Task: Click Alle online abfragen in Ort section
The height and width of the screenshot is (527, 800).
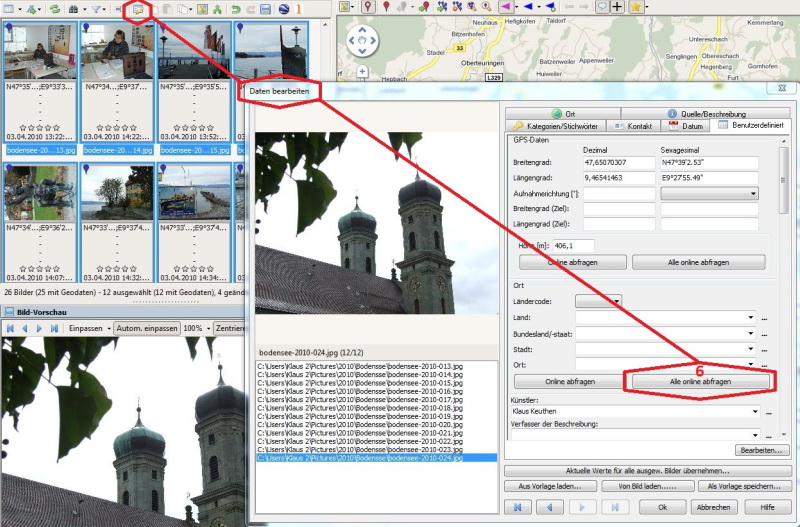Action: 701,382
